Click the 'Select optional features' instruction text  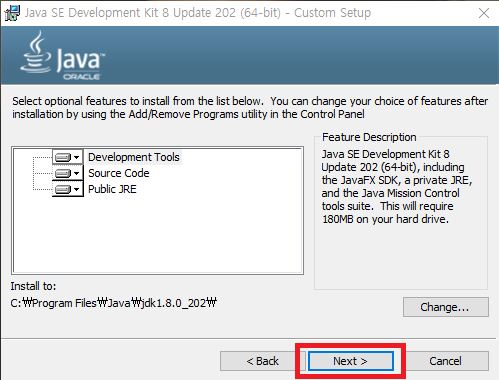click(250, 108)
